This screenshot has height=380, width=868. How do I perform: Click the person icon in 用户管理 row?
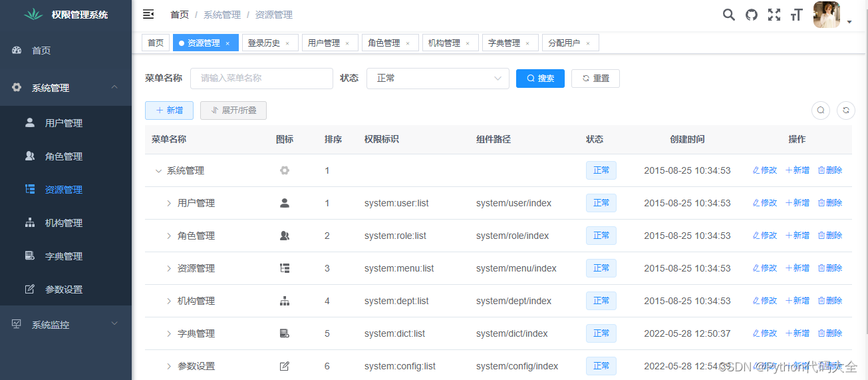285,203
